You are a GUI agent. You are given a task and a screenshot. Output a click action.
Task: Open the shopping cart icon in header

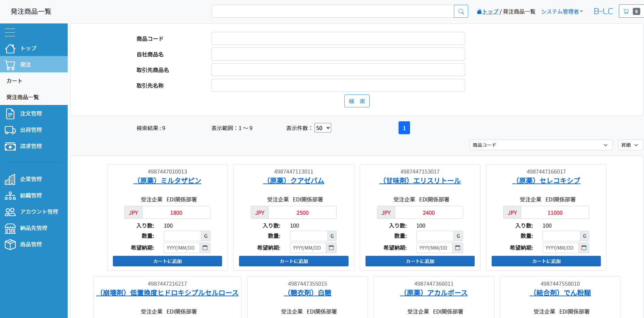pyautogui.click(x=631, y=12)
